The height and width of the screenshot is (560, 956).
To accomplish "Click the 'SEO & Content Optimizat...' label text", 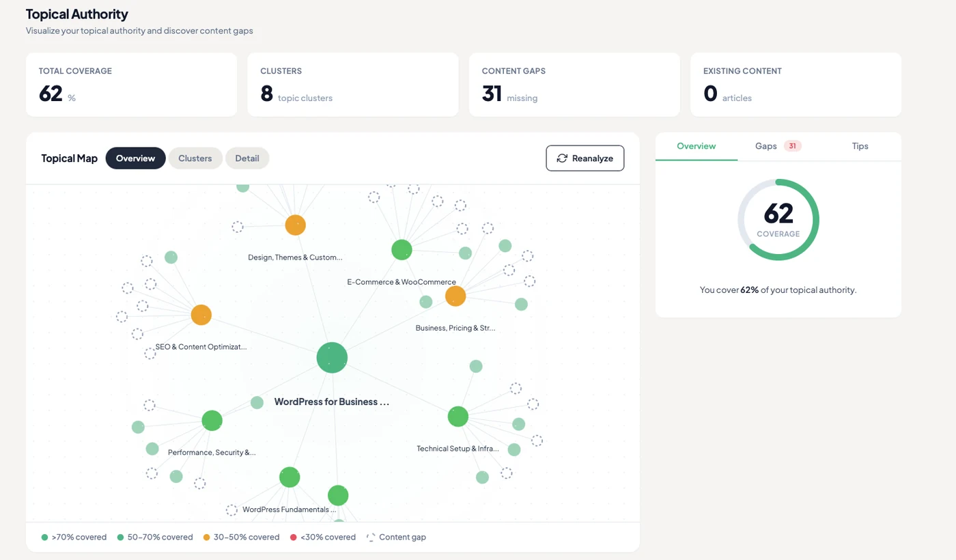I will pos(201,347).
